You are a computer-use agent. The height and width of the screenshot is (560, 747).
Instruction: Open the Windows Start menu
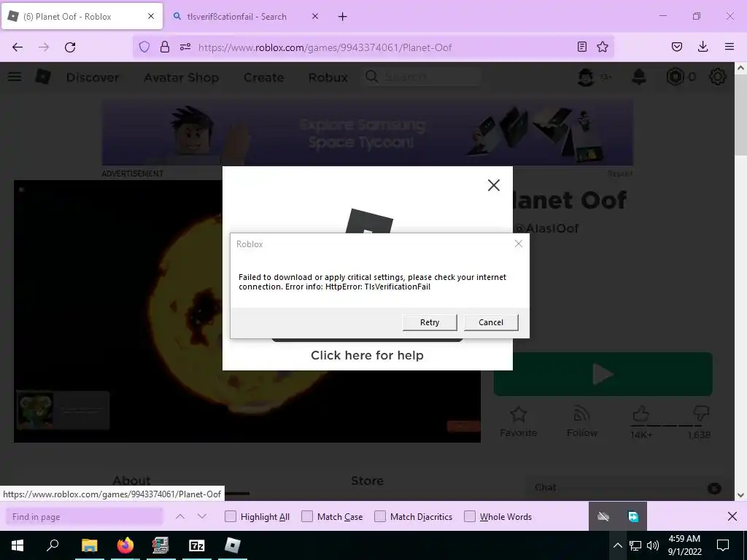18,545
